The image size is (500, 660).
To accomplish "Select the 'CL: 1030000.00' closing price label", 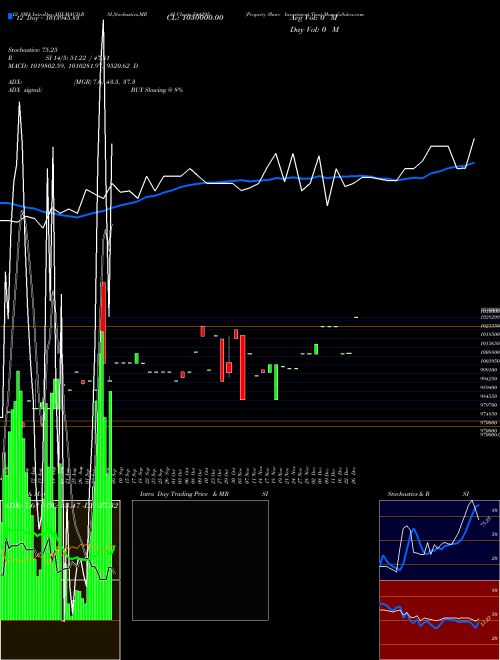I will coord(195,18).
